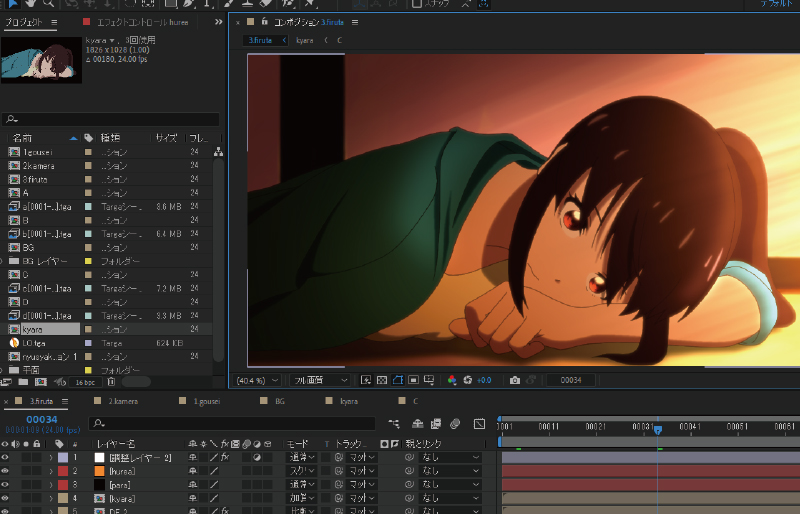
Task: Hide the adjustment layer 1 with its eye
Action: [x=6, y=457]
